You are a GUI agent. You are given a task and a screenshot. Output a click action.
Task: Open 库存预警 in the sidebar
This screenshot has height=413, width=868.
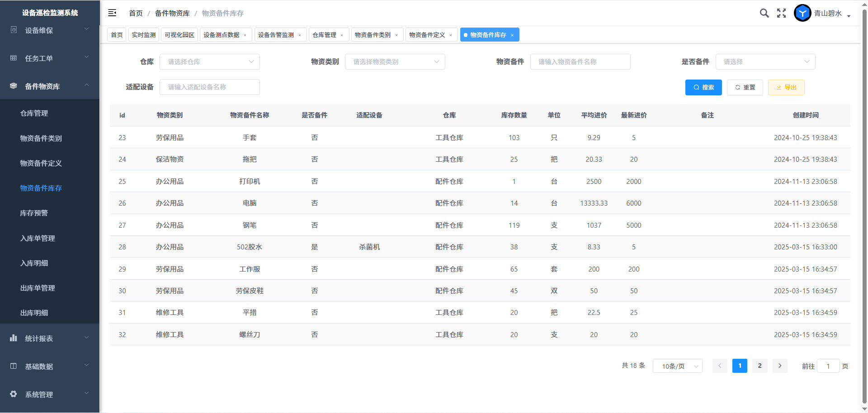pyautogui.click(x=34, y=213)
